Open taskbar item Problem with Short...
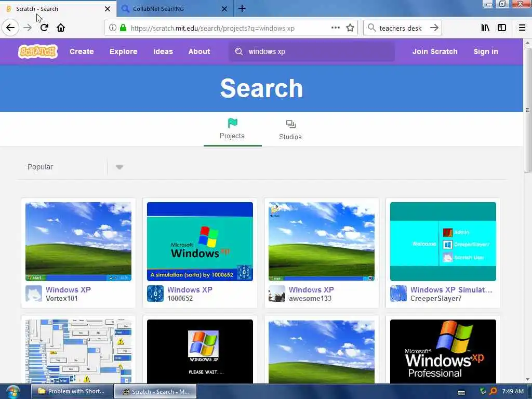Image resolution: width=532 pixels, height=399 pixels. pyautogui.click(x=72, y=392)
